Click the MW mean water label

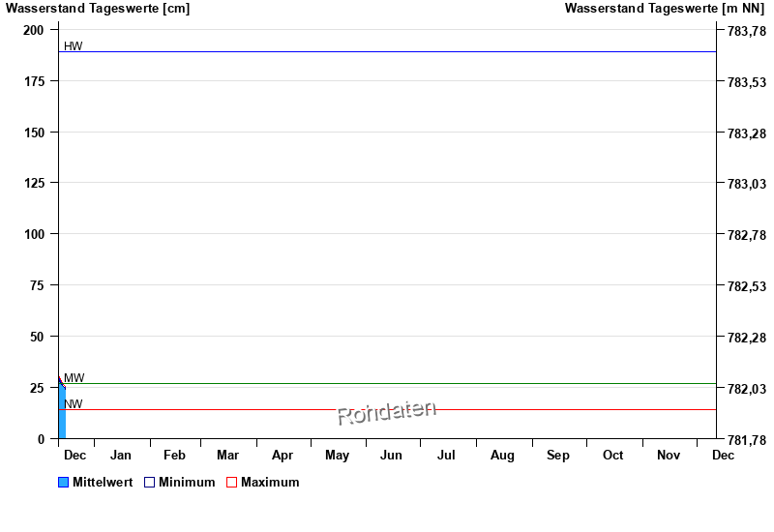pos(74,377)
